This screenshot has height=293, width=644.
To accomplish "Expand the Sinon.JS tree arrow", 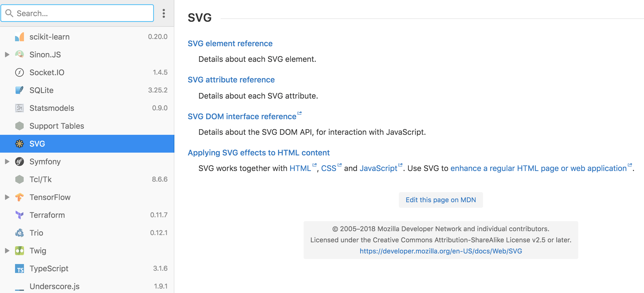I will [7, 55].
